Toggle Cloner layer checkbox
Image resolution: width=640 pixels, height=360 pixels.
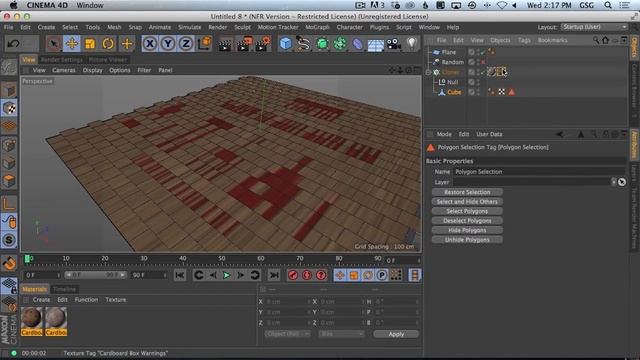pyautogui.click(x=471, y=72)
